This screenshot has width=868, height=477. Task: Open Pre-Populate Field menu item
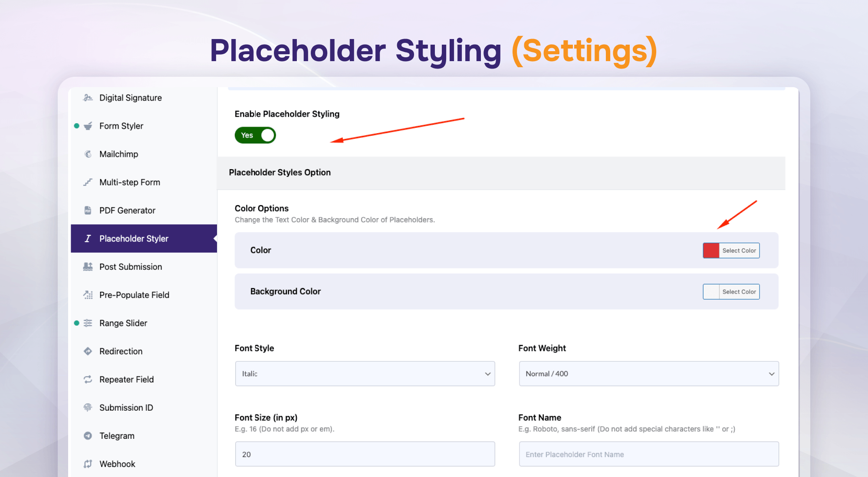144,295
